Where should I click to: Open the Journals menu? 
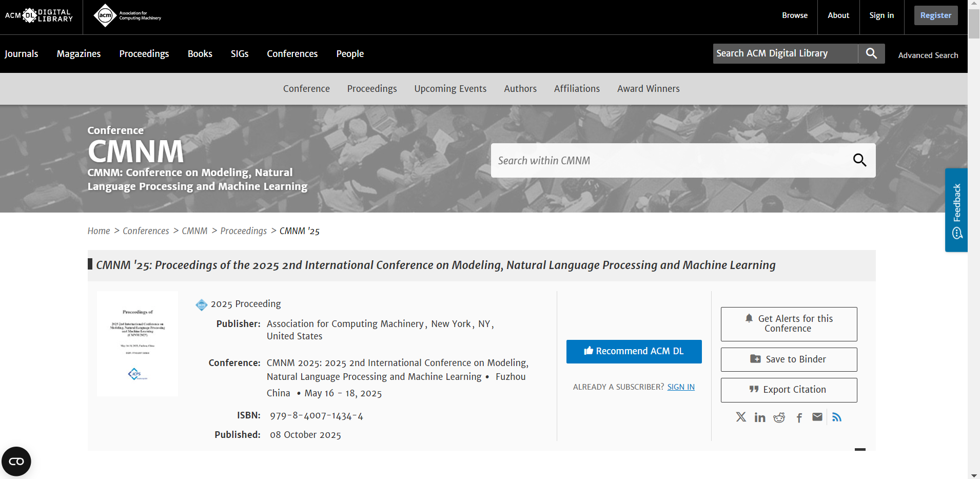point(22,54)
